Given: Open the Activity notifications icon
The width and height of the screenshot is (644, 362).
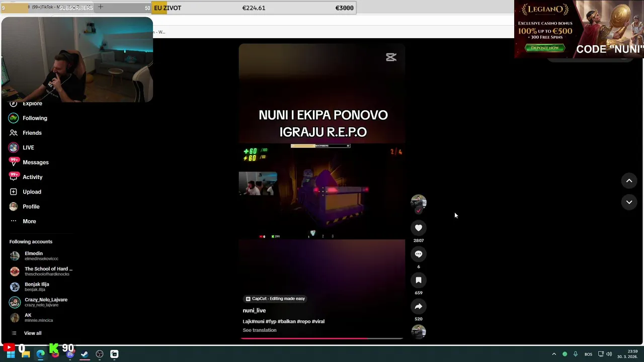Looking at the screenshot, I should coord(14,177).
